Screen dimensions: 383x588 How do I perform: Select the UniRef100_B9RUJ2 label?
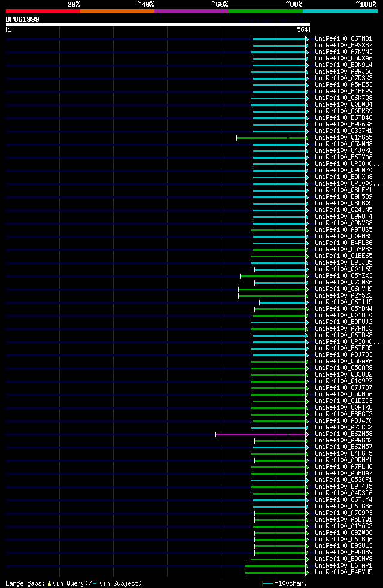pyautogui.click(x=344, y=322)
